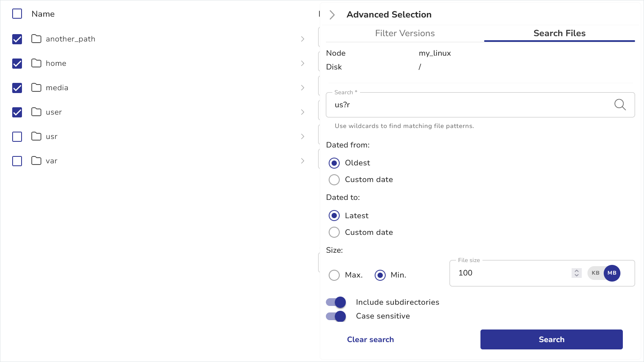
Task: Click the Clear search link
Action: coord(370,340)
